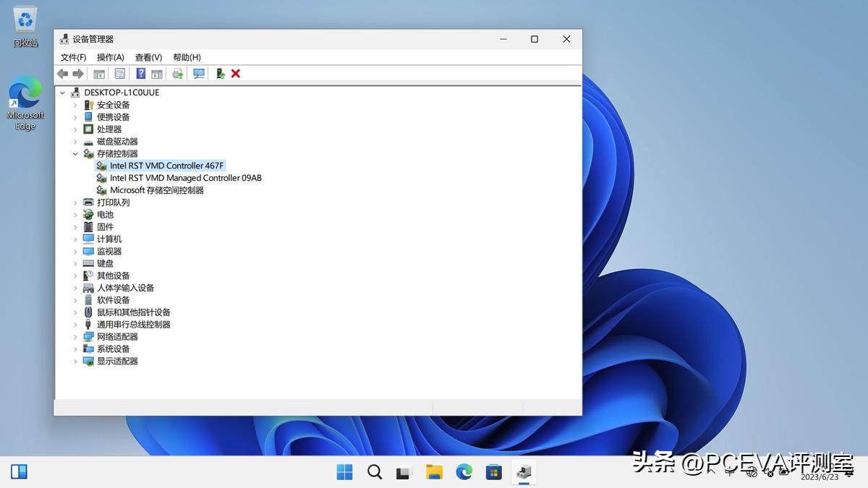
Task: Click the 固件 firmware icon
Action: click(88, 227)
